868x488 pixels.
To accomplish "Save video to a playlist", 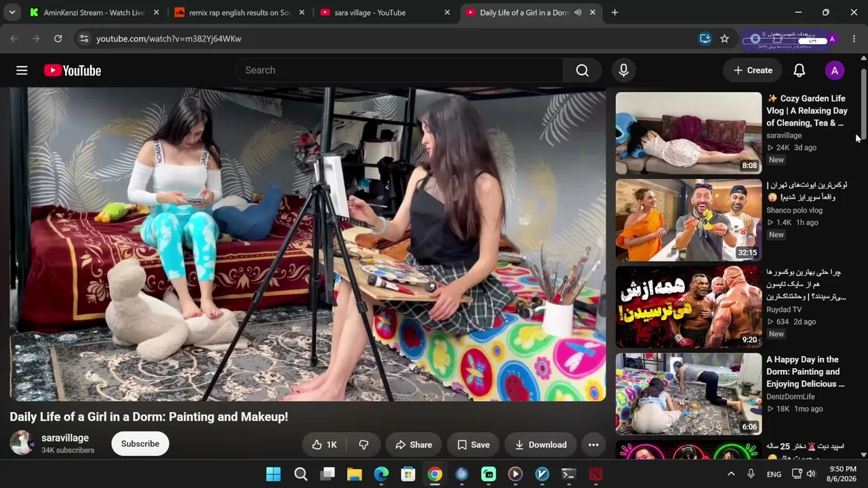I will pyautogui.click(x=473, y=445).
